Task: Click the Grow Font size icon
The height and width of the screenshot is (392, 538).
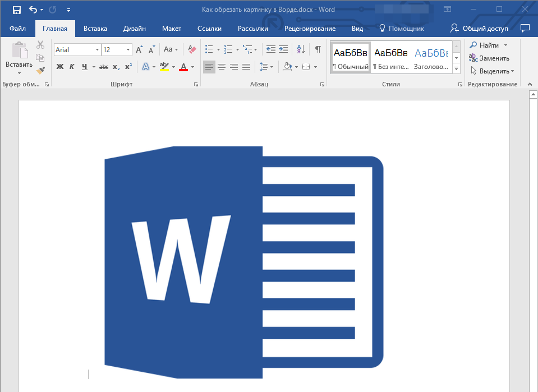Action: (139, 50)
